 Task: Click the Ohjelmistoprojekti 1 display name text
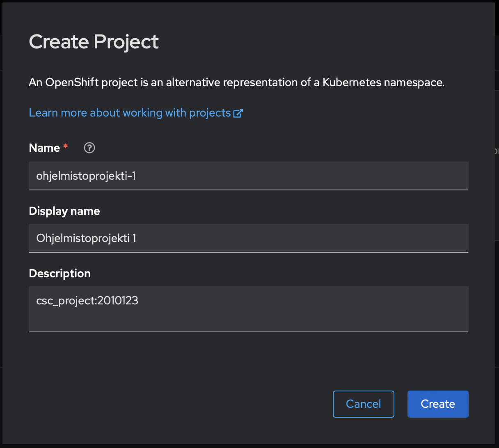[86, 238]
